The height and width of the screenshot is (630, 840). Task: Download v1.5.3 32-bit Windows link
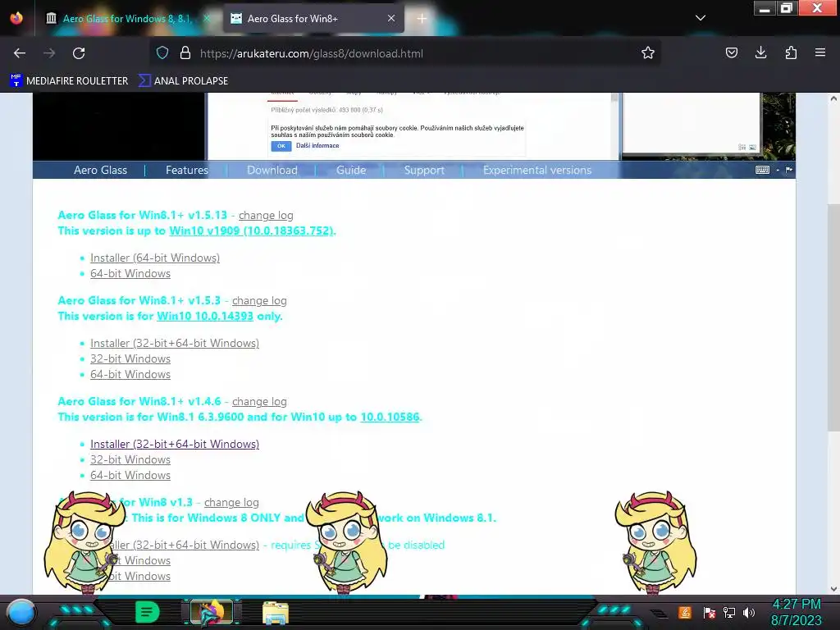130,358
